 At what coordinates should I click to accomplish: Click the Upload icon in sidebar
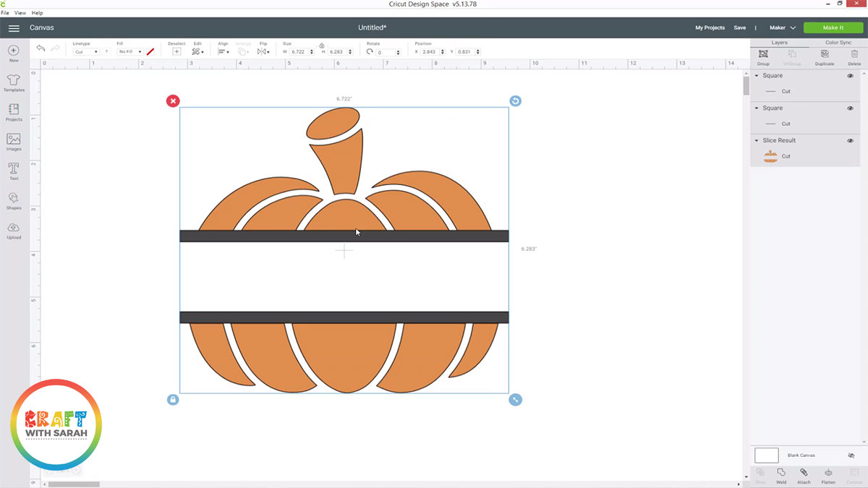tap(14, 228)
